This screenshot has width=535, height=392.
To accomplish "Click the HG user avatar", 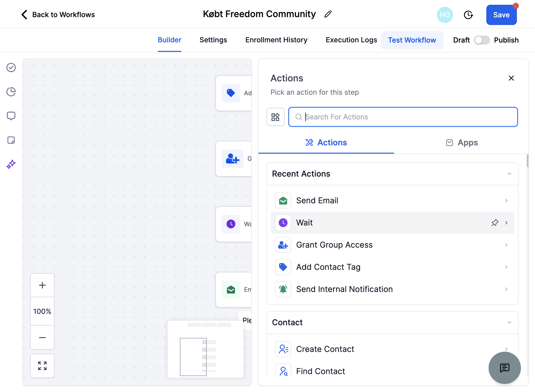I will pyautogui.click(x=445, y=15).
